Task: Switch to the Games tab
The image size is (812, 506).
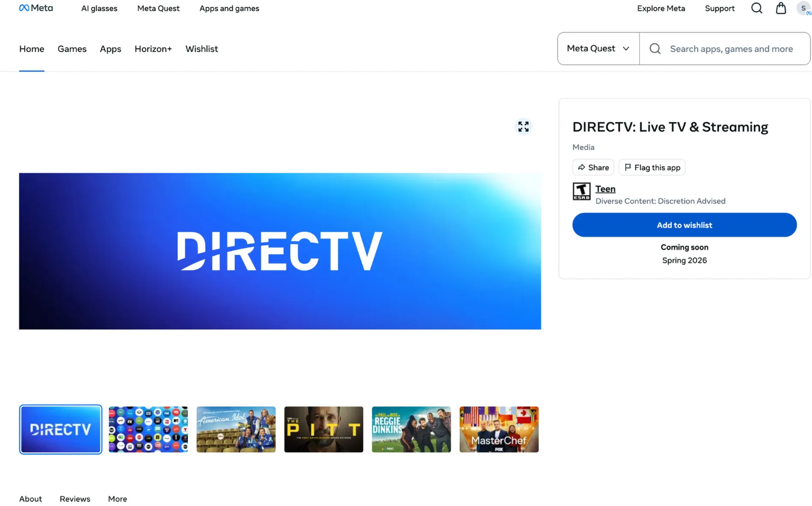Action: click(x=72, y=49)
